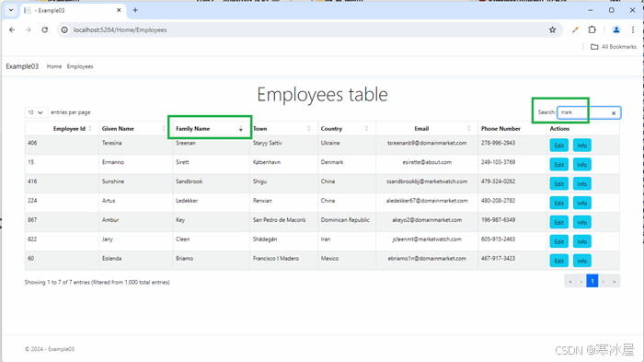
Task: Open the tab search chevron button
Action: [x=11, y=10]
